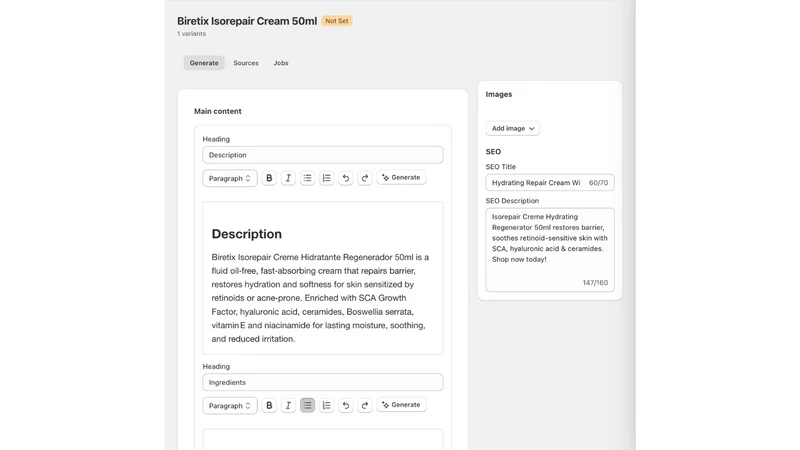Switch to the Sources tab
Screen dimensions: 800x450
pos(246,63)
